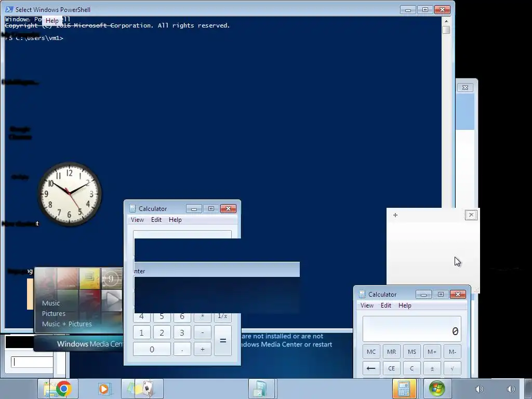Click the CE clear entry key
This screenshot has height=399, width=532.
(392, 368)
